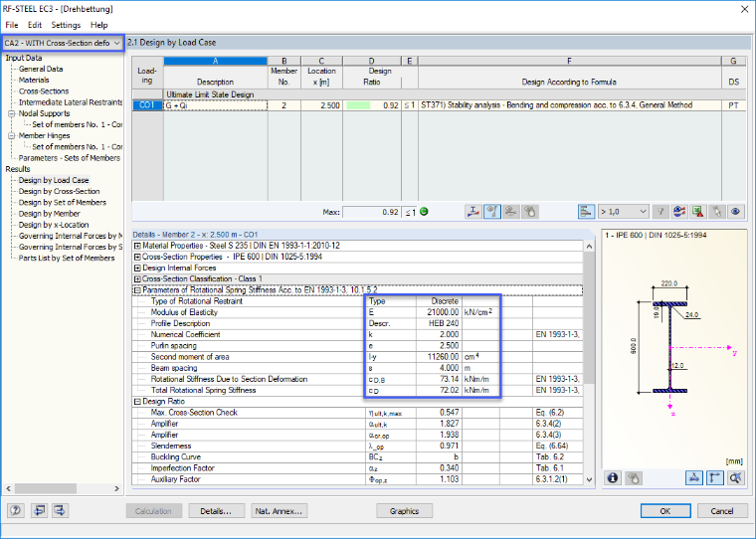Click the help question-mark icon
This screenshot has width=756, height=539.
click(16, 510)
